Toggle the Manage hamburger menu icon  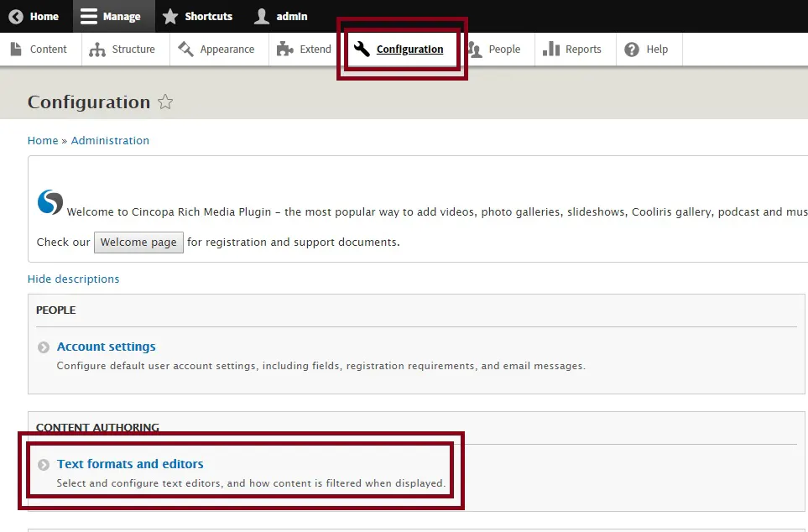pos(89,17)
